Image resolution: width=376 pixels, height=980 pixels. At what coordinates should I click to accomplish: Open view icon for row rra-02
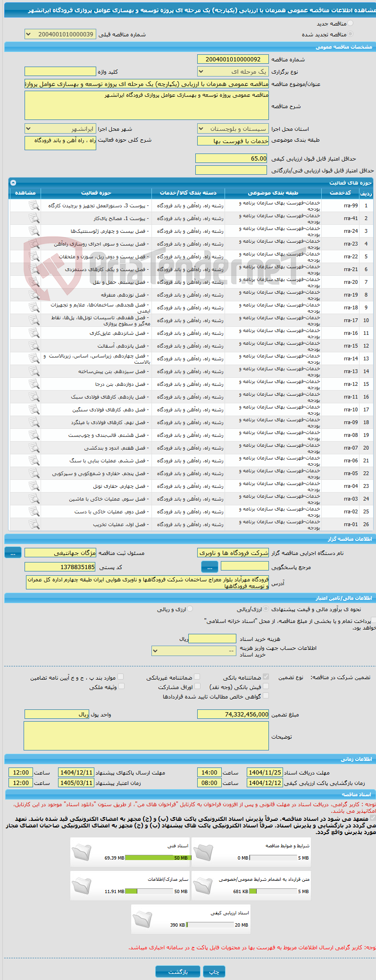click(34, 511)
